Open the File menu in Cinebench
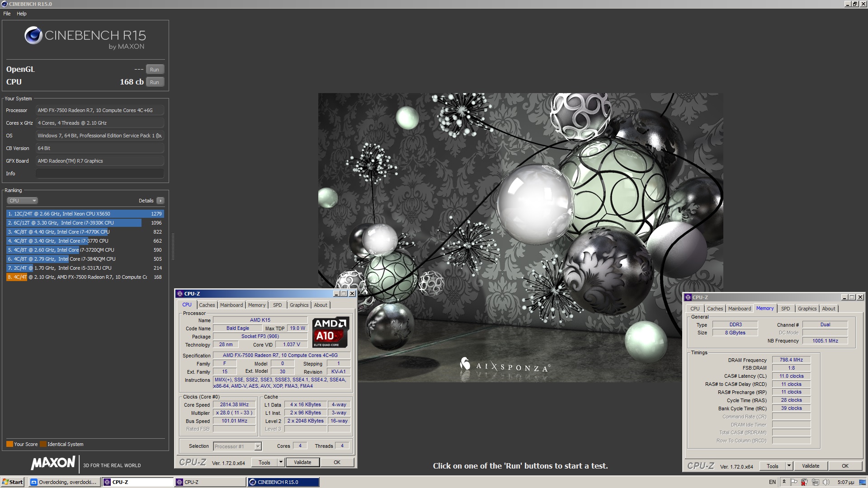 (7, 14)
